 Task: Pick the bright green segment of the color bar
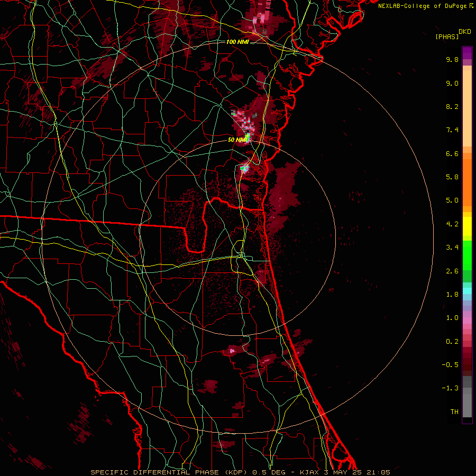point(467,255)
